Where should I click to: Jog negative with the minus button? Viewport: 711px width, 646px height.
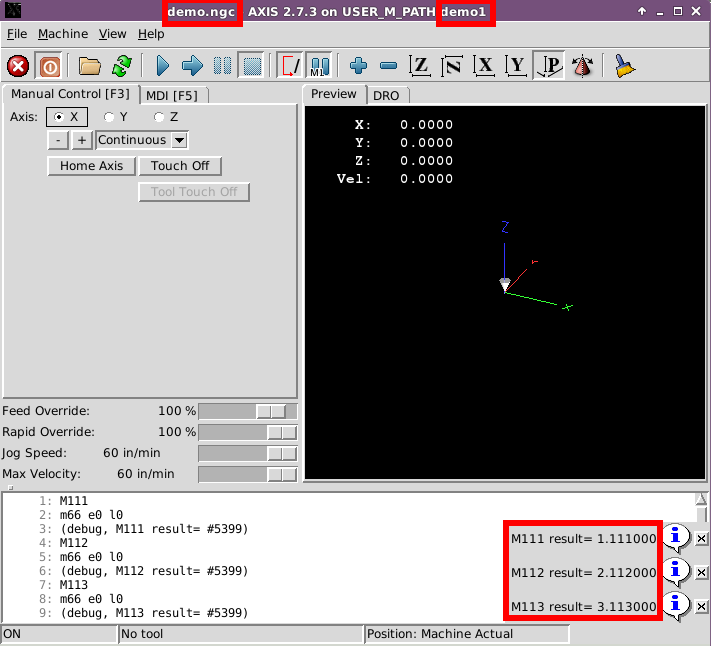58,140
